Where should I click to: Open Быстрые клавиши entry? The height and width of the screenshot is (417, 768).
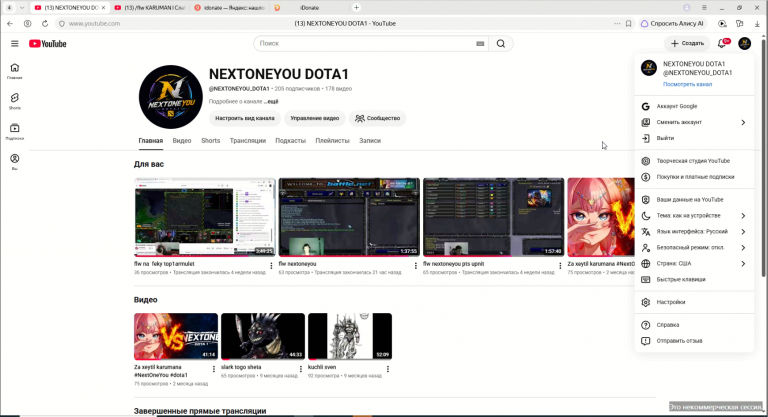[x=694, y=279]
